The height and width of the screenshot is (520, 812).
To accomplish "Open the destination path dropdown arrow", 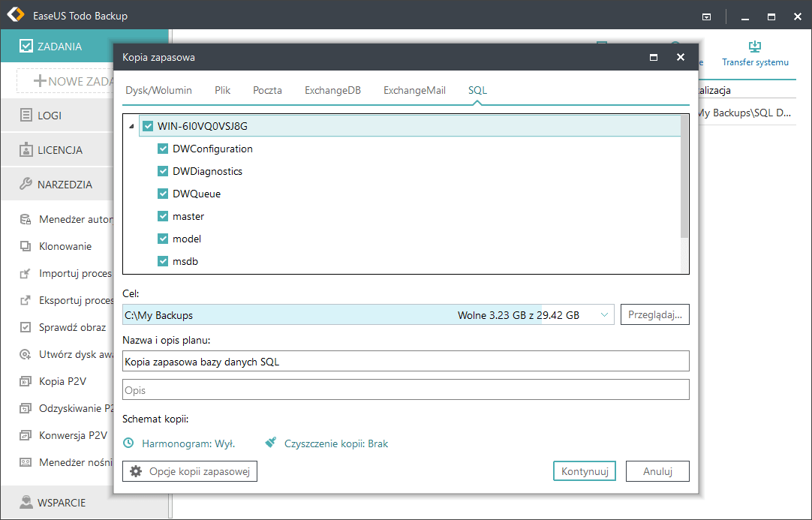I will (x=605, y=315).
